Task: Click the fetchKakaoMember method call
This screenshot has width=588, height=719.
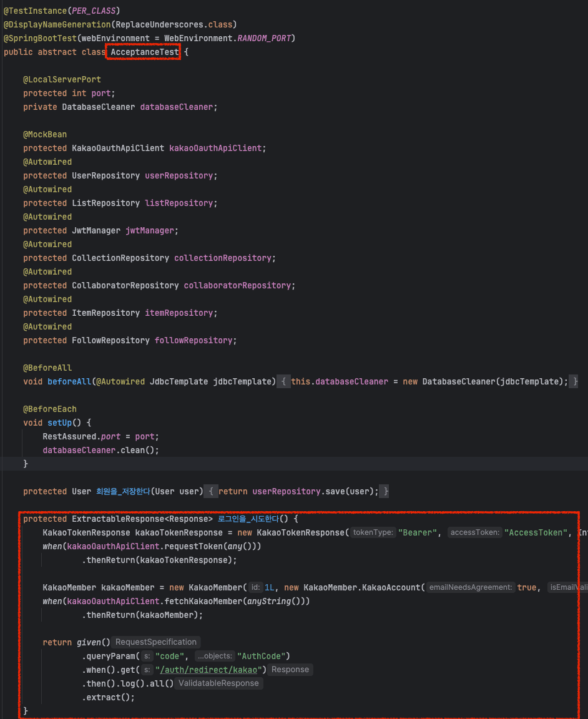Action: 203,601
